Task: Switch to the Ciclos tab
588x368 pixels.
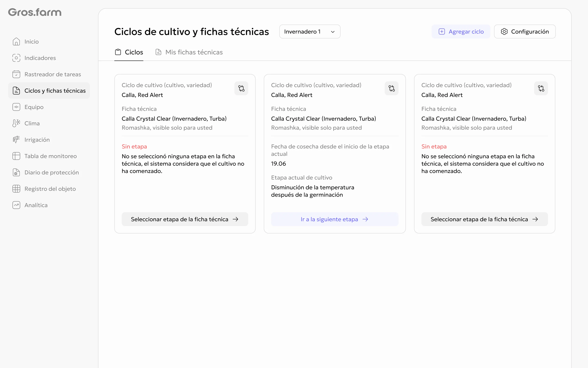Action: pyautogui.click(x=129, y=52)
